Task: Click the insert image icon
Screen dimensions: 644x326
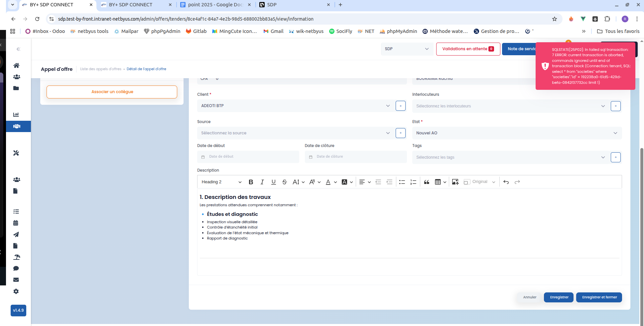Action: point(455,182)
